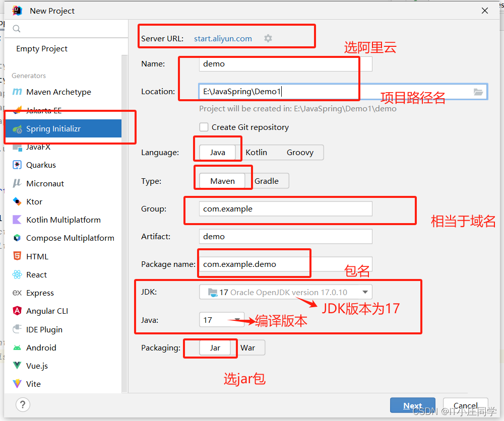Click the Kotlin Multiplatform icon
The height and width of the screenshot is (421, 504).
17,220
